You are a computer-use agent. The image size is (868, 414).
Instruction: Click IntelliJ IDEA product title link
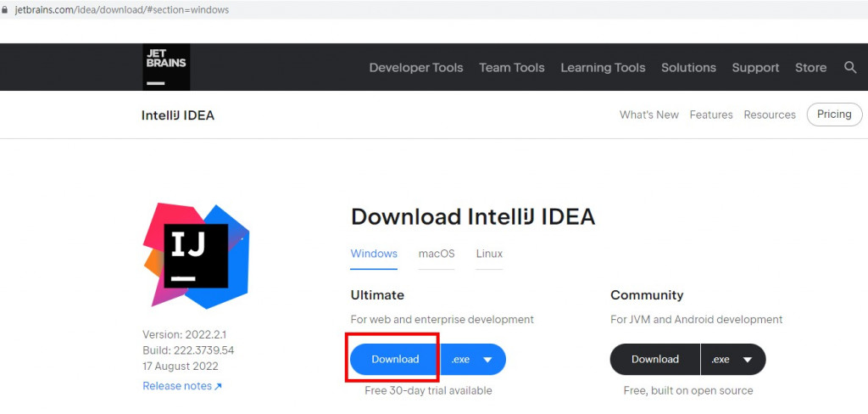[178, 115]
